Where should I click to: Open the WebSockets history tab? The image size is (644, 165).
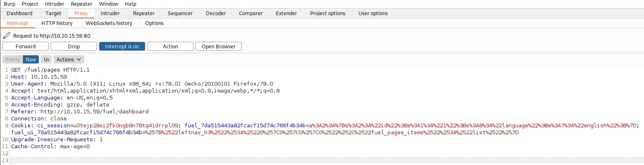click(109, 23)
